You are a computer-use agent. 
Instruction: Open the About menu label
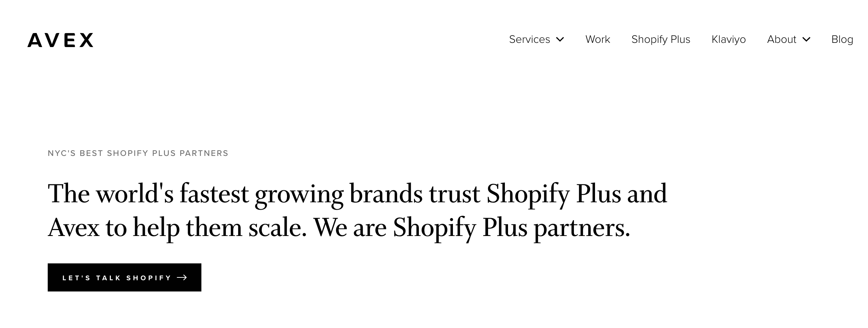pos(781,39)
